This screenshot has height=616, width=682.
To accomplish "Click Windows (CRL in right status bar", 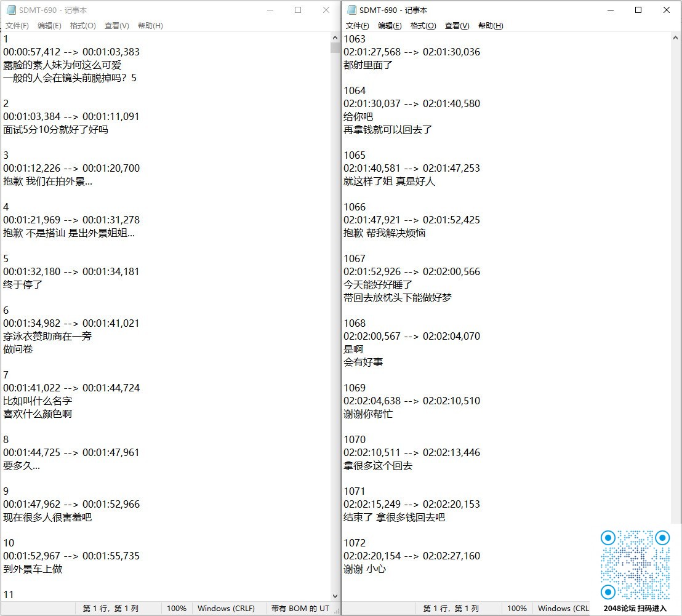I will 563,609.
